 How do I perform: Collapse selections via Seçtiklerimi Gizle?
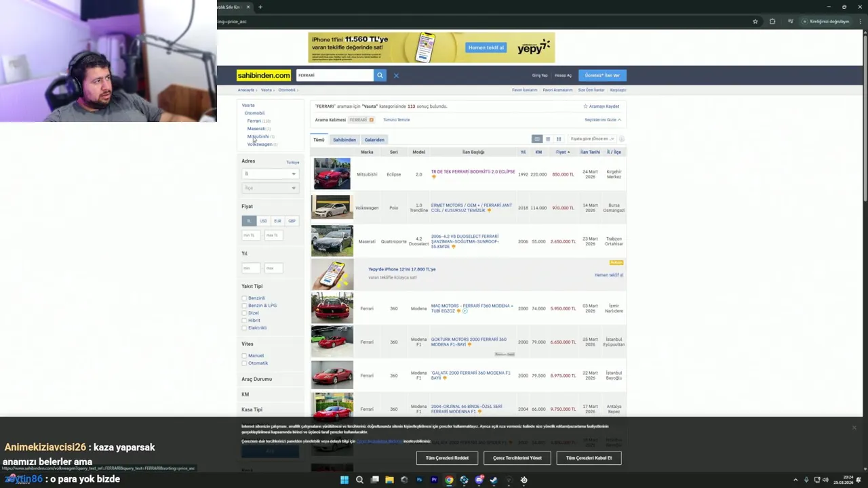[602, 120]
